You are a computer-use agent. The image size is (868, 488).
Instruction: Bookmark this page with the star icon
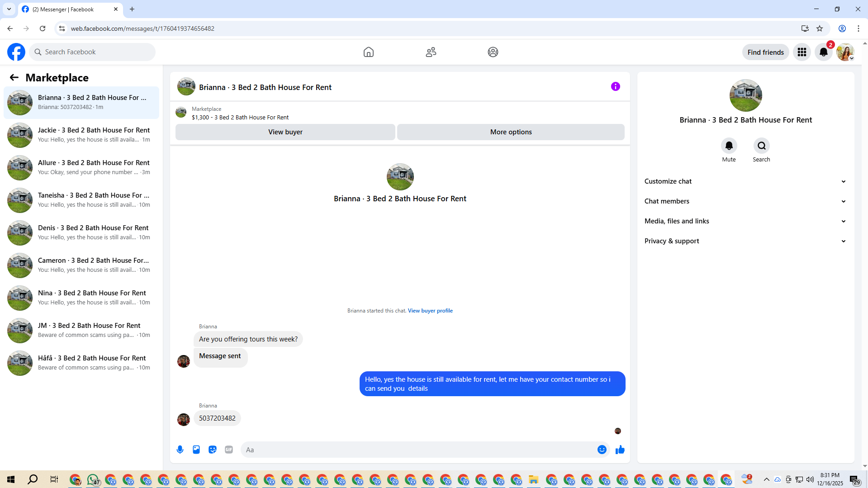(820, 28)
